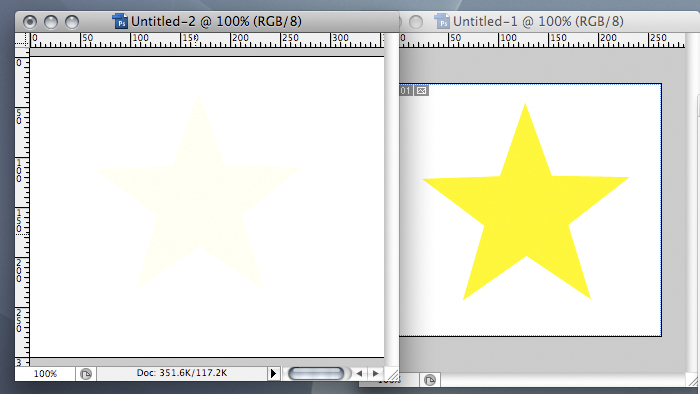Click the scroll right arrow in Untitled-2
Viewport: 700px width, 394px height.
click(376, 373)
